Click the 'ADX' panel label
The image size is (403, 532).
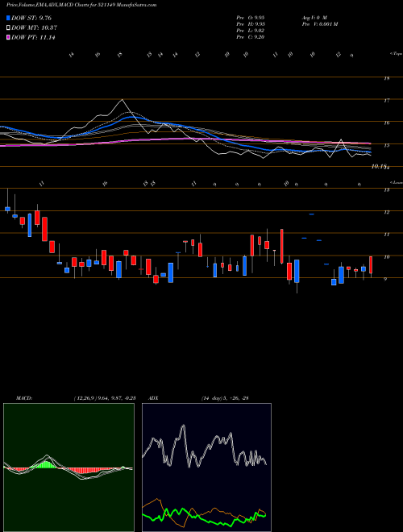click(153, 398)
